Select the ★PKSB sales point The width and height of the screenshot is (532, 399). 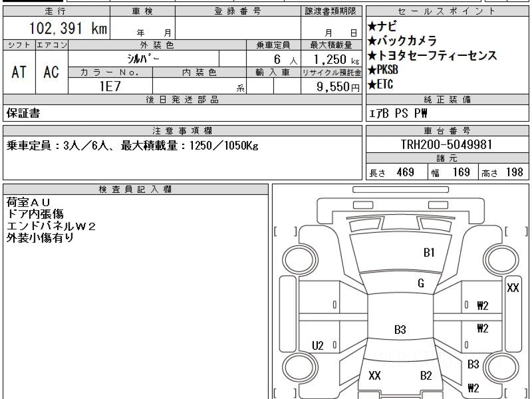tap(383, 70)
